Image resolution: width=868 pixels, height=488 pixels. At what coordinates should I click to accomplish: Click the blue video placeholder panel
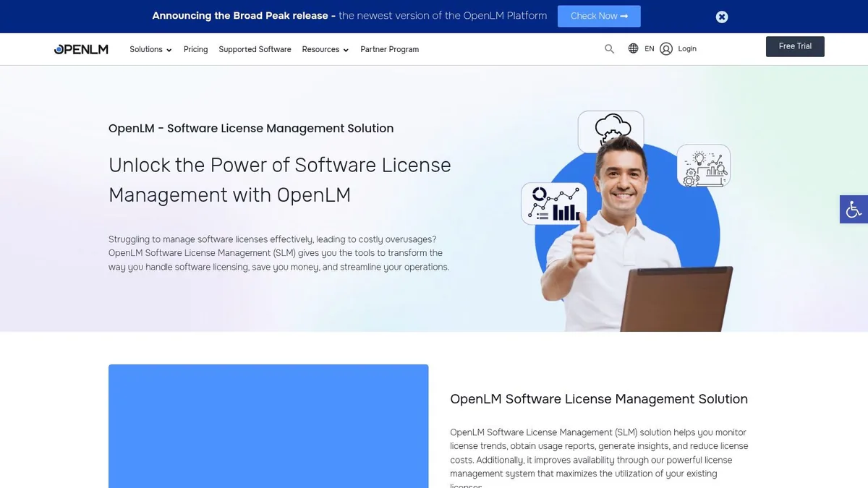pyautogui.click(x=268, y=426)
